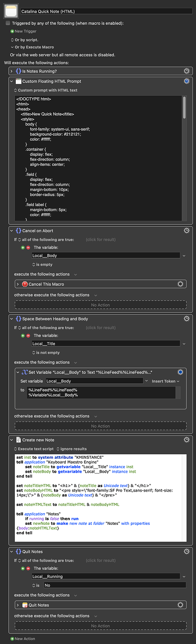Edit the Local__Running variable field
The height and width of the screenshot is (644, 196).
(x=105, y=576)
